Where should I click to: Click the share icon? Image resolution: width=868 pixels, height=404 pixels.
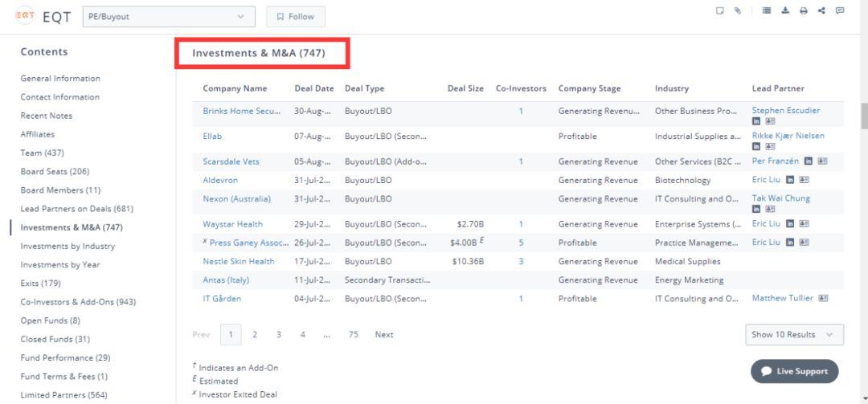821,10
